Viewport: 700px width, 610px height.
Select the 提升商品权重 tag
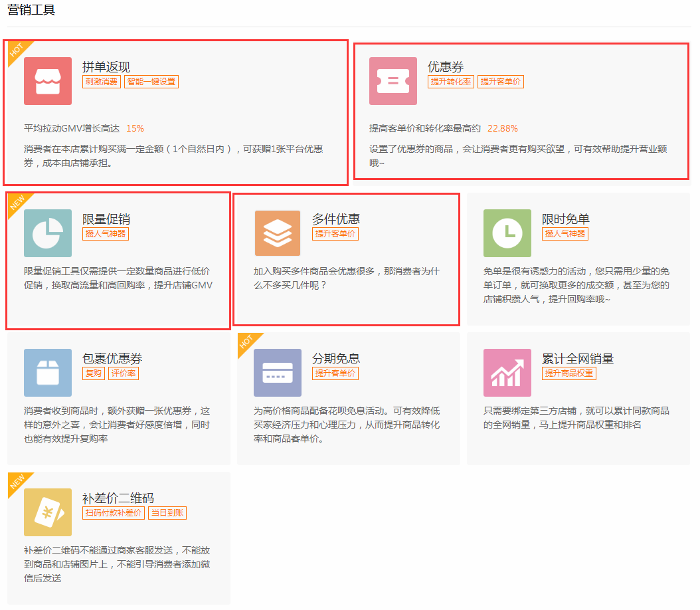[569, 373]
